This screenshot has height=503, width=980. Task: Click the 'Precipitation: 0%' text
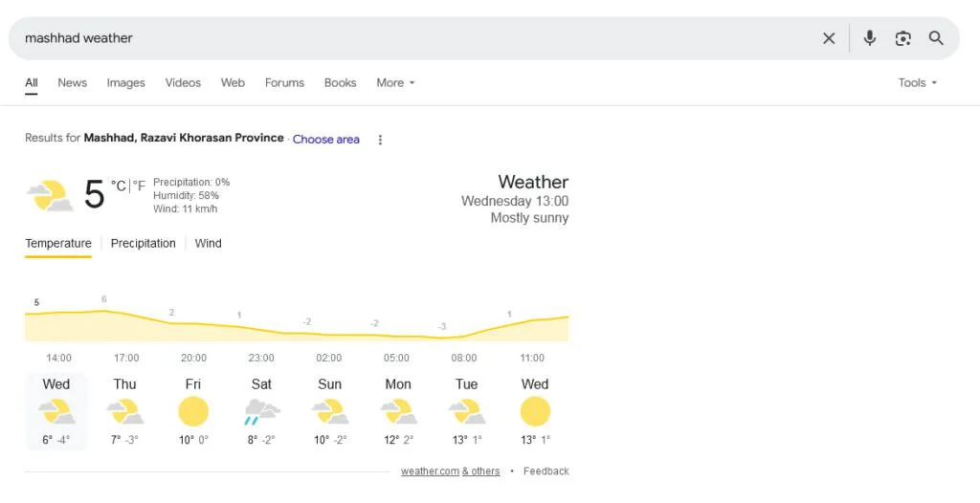[x=191, y=183]
